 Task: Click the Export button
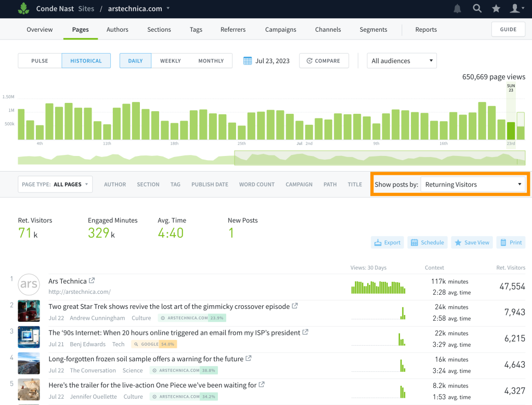[x=387, y=242]
